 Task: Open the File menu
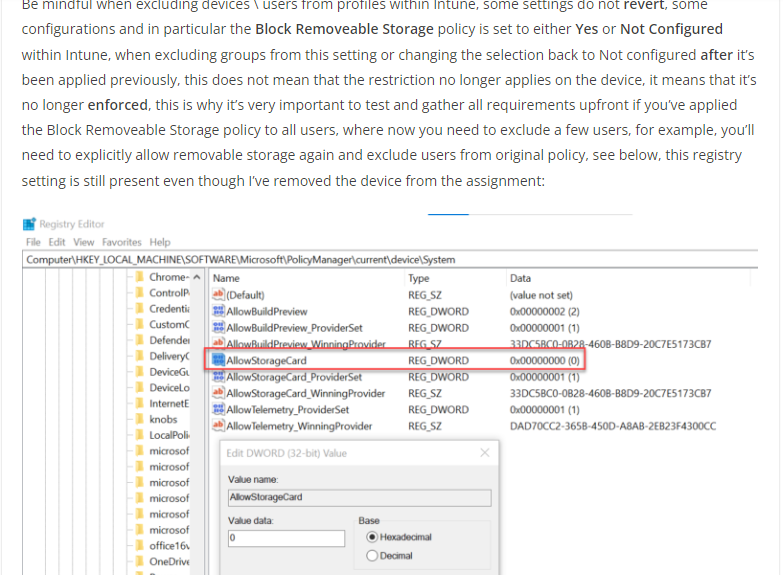[x=33, y=242]
